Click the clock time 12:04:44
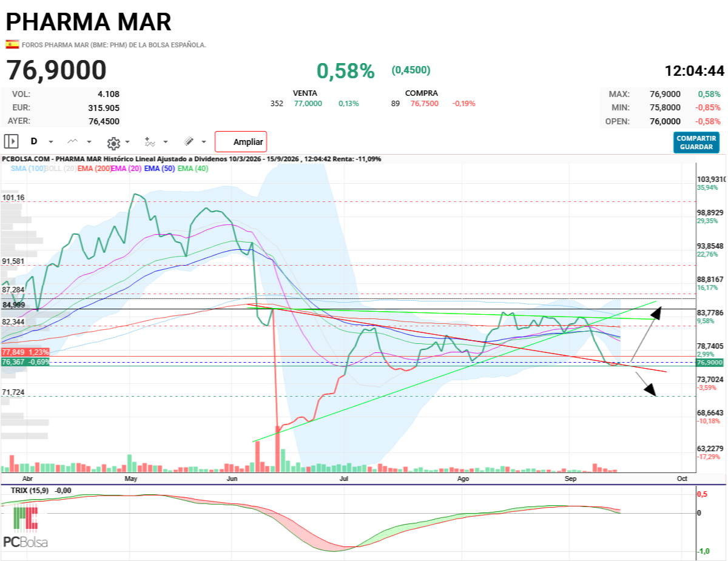The height and width of the screenshot is (561, 728). click(x=695, y=71)
